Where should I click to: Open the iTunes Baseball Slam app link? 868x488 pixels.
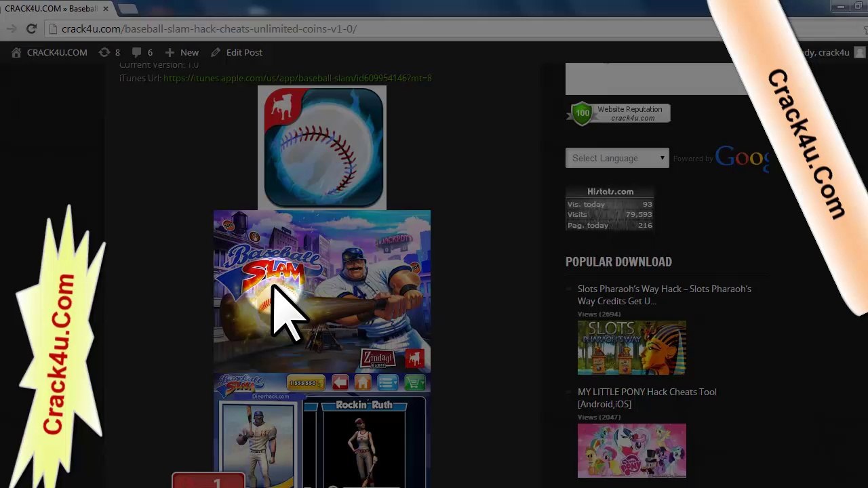(x=298, y=78)
